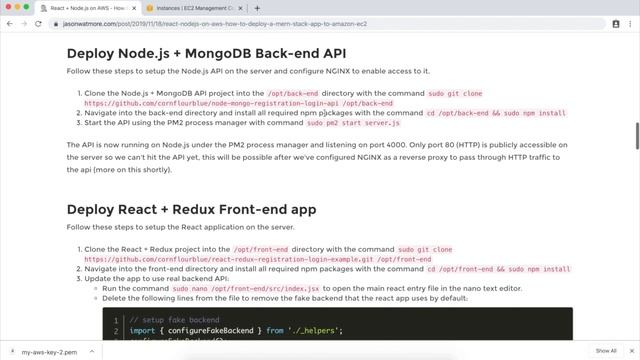Go back using the browser back arrow
This screenshot has height=360, width=640.
point(10,24)
